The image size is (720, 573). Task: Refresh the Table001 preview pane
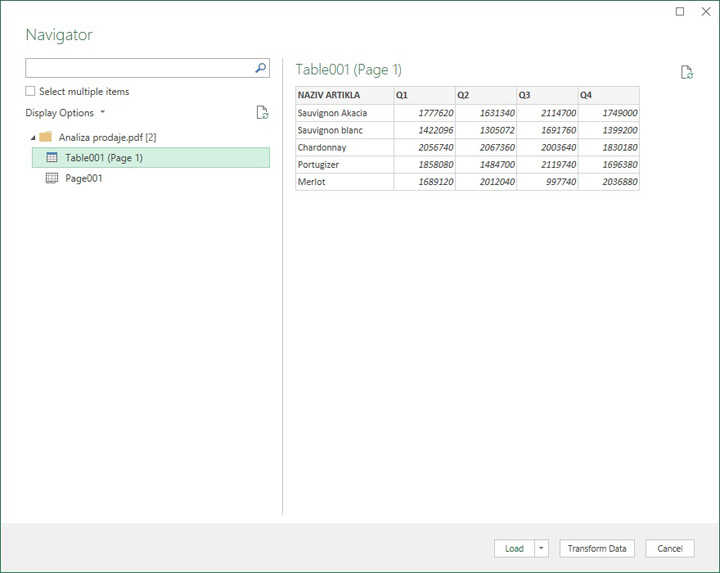point(686,72)
